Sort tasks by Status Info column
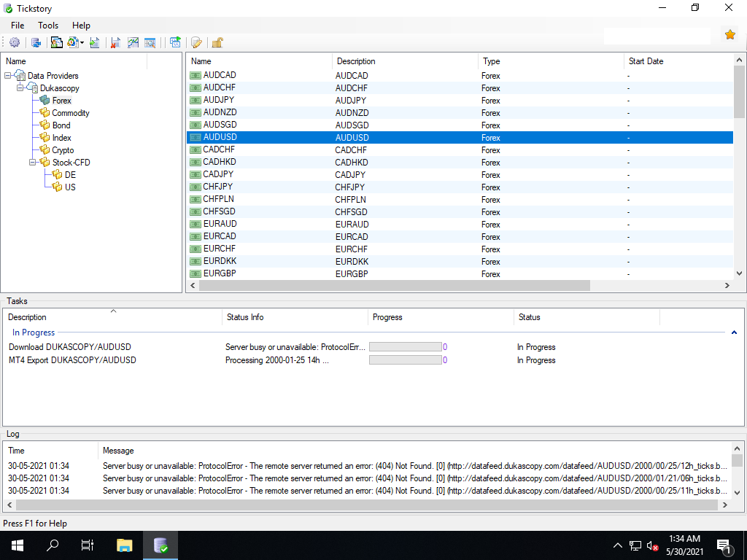Viewport: 747px width, 560px height. (295, 317)
